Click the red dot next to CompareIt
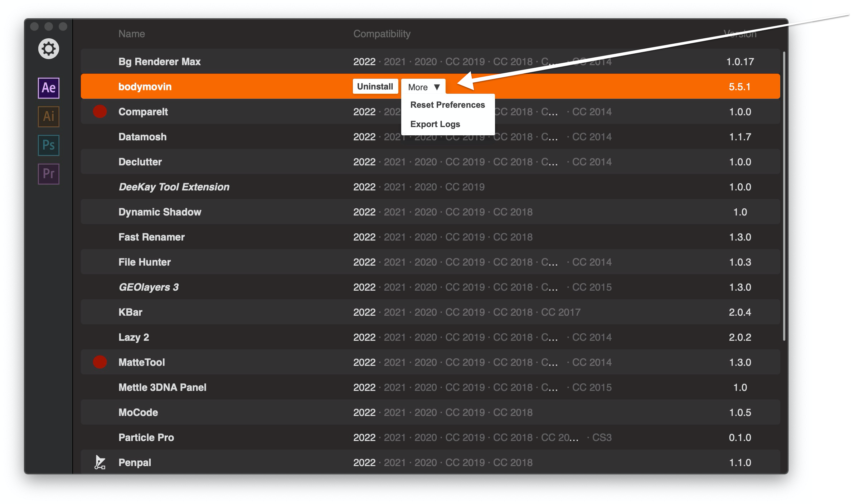 (x=100, y=112)
